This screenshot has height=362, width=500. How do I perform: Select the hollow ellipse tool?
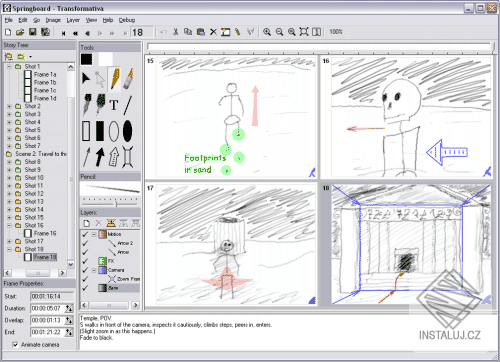[114, 131]
